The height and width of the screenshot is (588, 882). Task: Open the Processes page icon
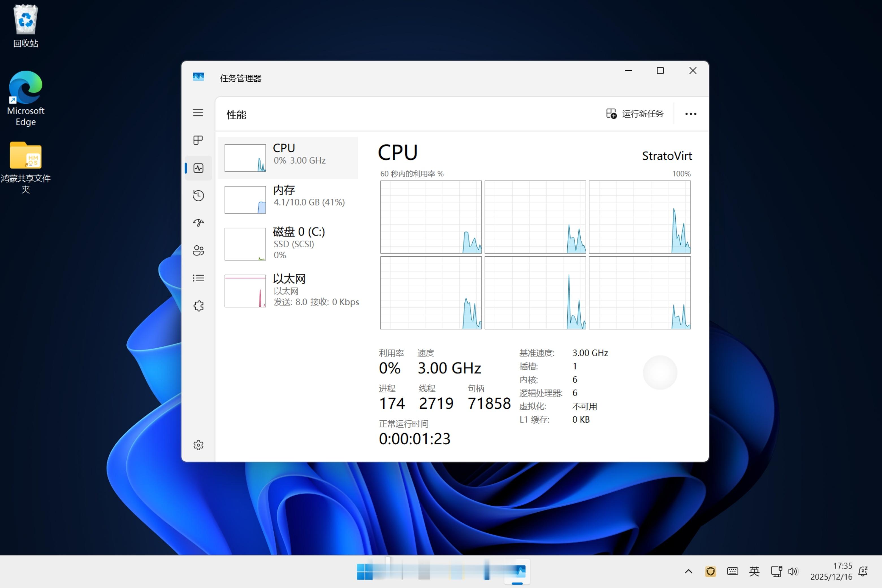click(x=198, y=140)
